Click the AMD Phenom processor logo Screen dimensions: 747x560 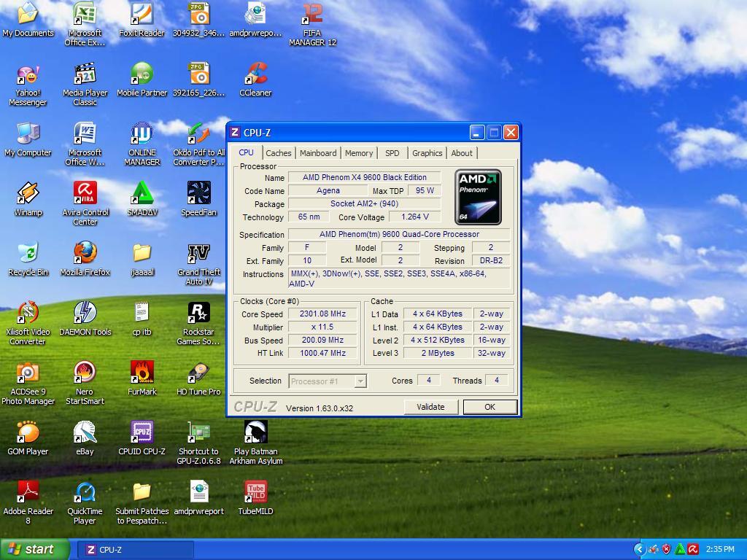(478, 197)
